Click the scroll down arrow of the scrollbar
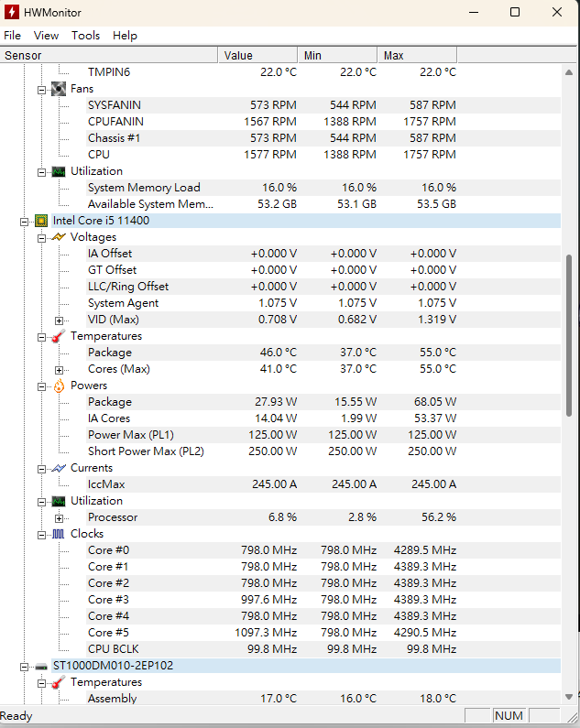 569,697
